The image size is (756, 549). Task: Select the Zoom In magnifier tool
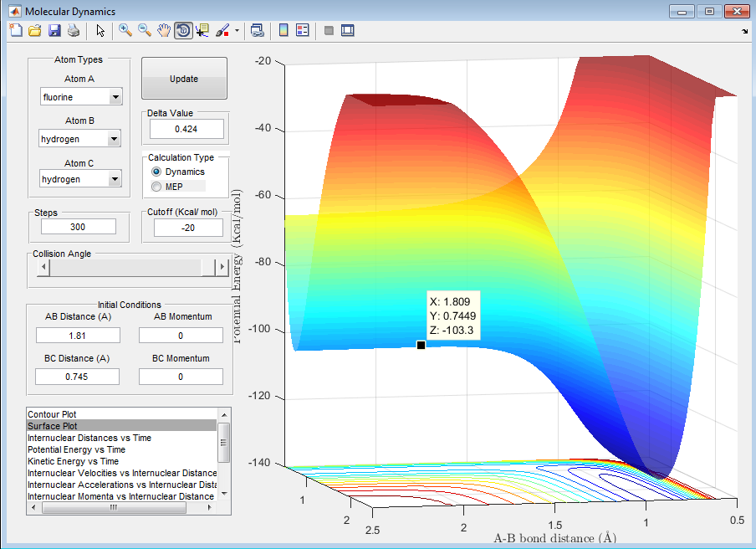[125, 31]
